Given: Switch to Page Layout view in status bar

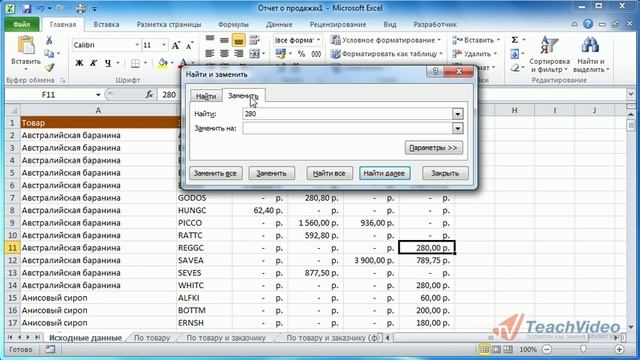Looking at the screenshot, I should pyautogui.click(x=496, y=349).
